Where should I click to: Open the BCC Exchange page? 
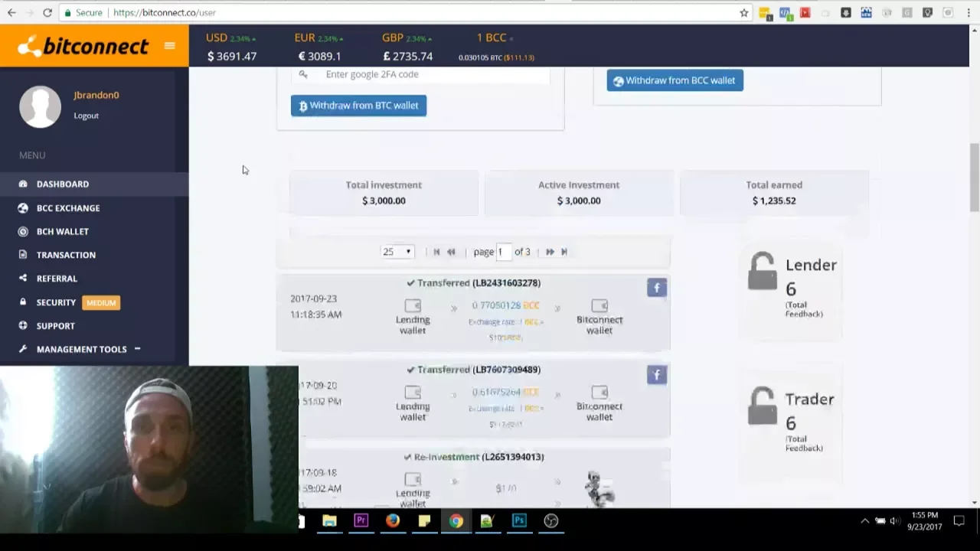(67, 208)
